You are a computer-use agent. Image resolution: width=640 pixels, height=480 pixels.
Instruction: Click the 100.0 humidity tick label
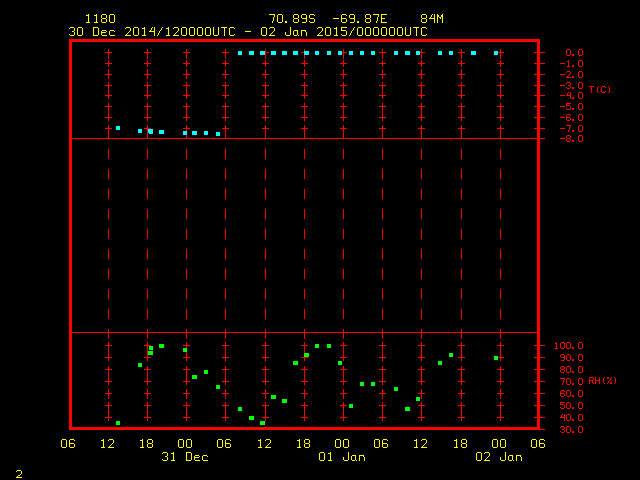[x=570, y=346]
